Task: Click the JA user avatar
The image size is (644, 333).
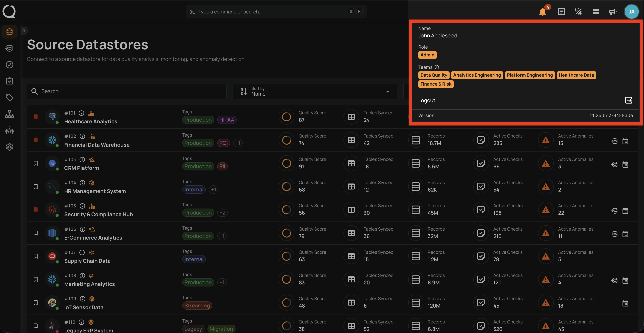Action: (631, 12)
